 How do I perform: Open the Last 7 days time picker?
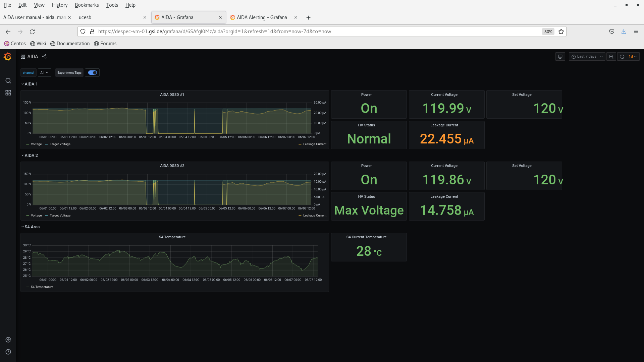click(x=587, y=57)
